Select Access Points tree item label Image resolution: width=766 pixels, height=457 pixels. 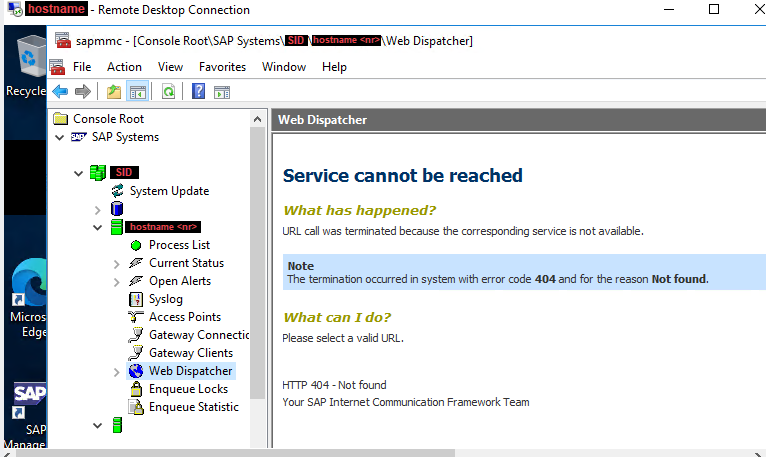coord(185,317)
